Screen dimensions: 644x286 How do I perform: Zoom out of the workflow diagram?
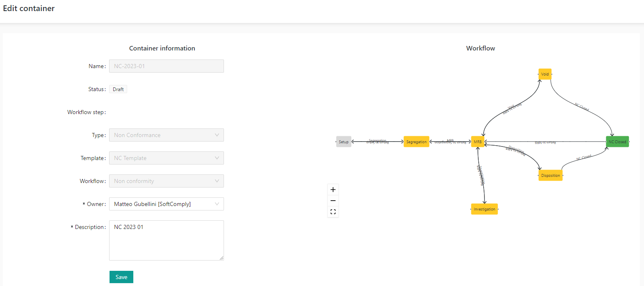click(x=333, y=201)
